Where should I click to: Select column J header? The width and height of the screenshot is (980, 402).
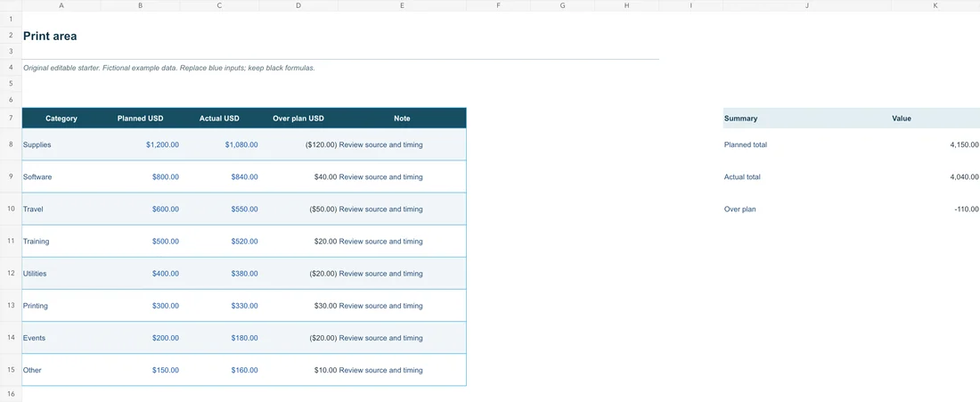click(x=807, y=5)
